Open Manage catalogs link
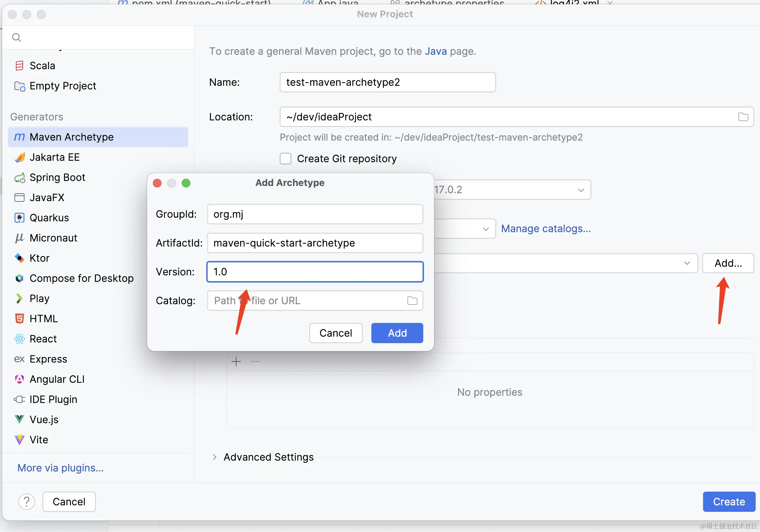760x532 pixels. tap(546, 229)
